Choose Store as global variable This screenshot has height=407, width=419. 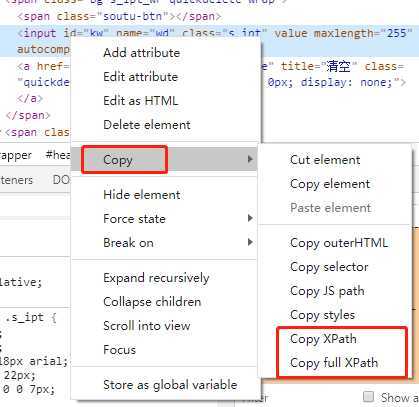pyautogui.click(x=170, y=385)
